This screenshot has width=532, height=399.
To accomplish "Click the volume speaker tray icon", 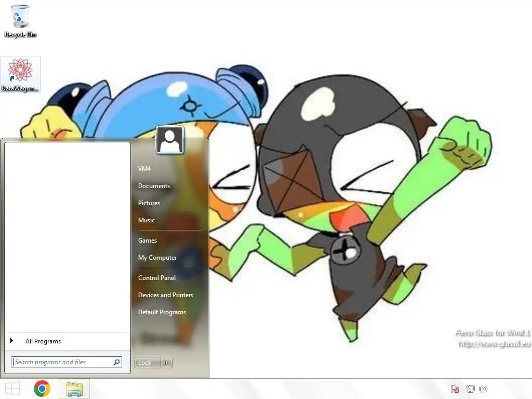I will [483, 389].
